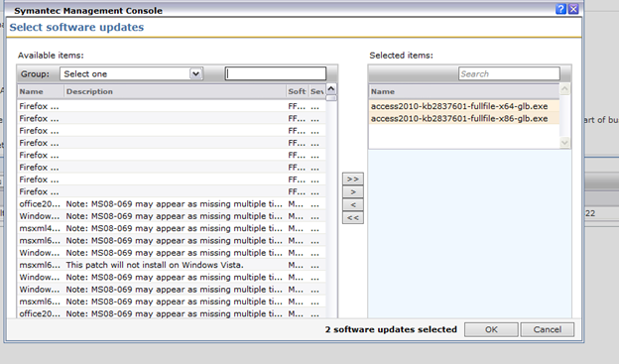Sort available items by the Name column
619x364 pixels.
[x=41, y=91]
